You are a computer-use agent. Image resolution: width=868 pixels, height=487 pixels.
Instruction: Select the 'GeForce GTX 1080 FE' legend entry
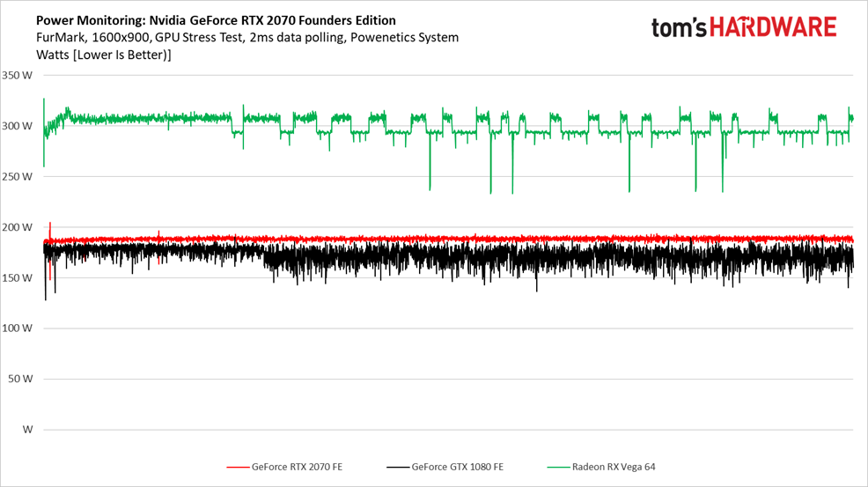445,467
